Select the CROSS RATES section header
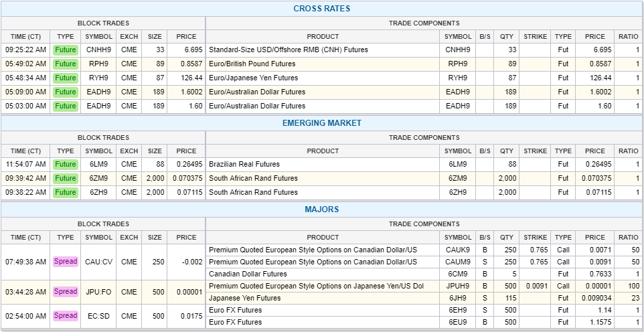The width and height of the screenshot is (644, 332). (322, 9)
